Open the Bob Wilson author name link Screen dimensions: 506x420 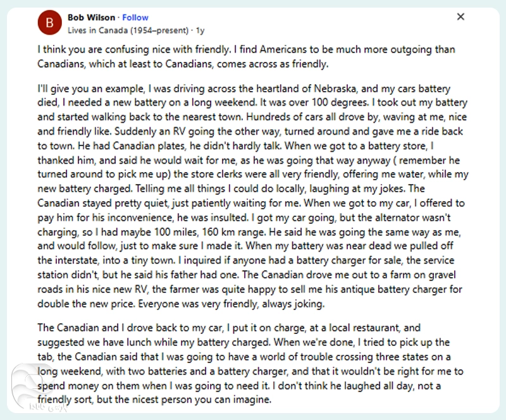tap(92, 18)
